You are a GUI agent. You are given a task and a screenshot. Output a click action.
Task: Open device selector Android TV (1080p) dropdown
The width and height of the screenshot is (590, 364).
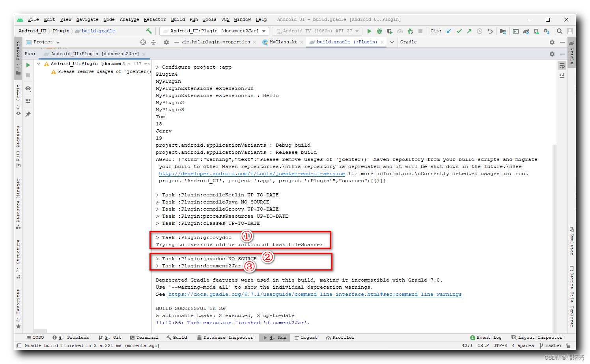tap(317, 31)
